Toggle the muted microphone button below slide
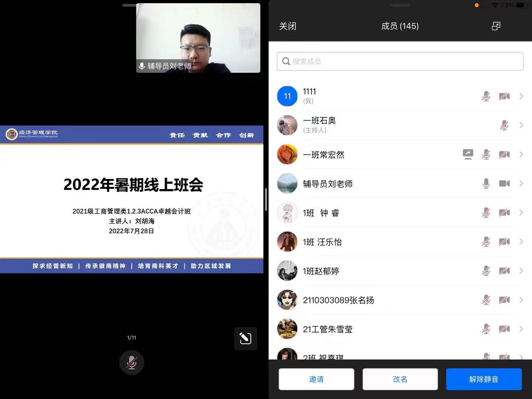The image size is (532, 399). click(132, 363)
